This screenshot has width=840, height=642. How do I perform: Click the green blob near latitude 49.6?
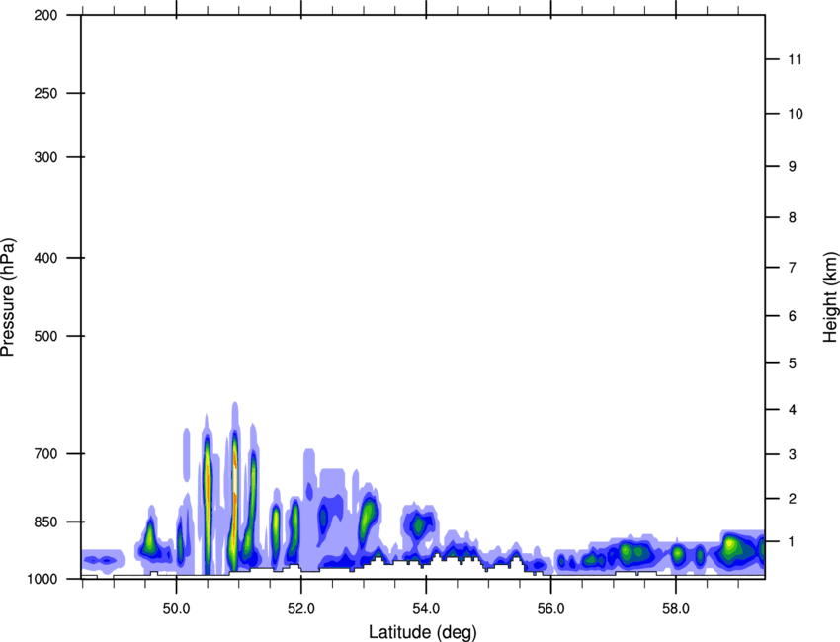tap(149, 536)
